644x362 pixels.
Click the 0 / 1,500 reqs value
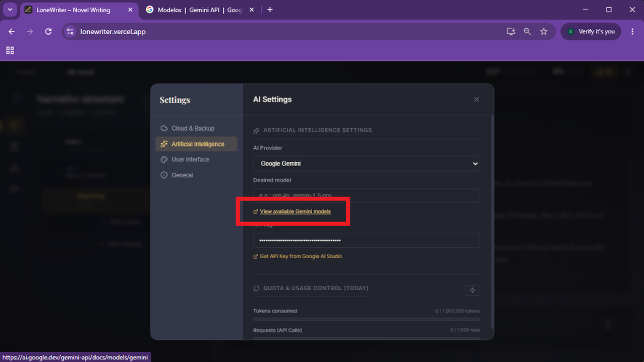click(465, 330)
